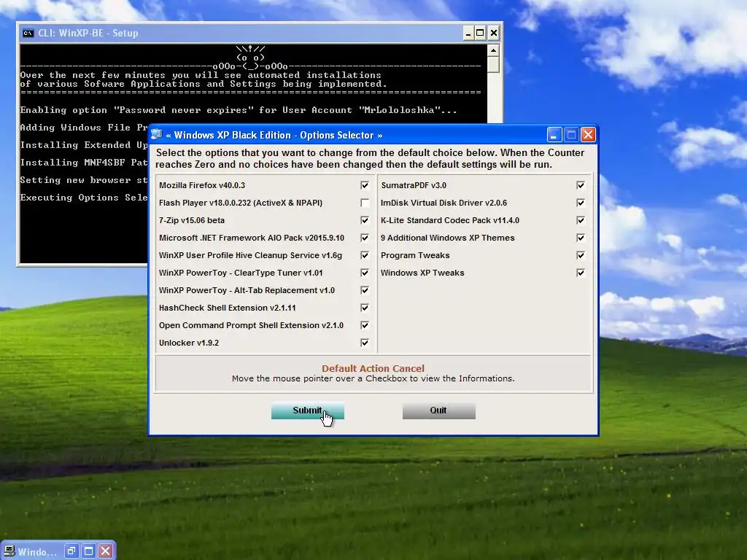This screenshot has width=747, height=560.
Task: Click the Windows XP Tweaks label
Action: (x=422, y=273)
